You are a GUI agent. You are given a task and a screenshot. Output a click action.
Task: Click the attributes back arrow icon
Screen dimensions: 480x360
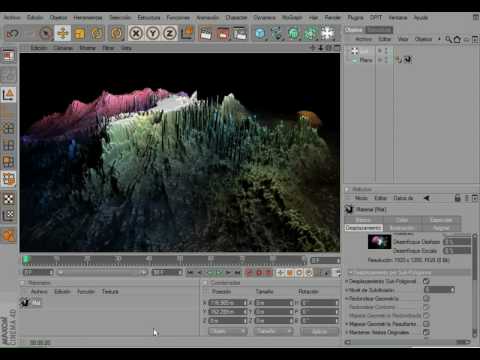[x=427, y=198]
